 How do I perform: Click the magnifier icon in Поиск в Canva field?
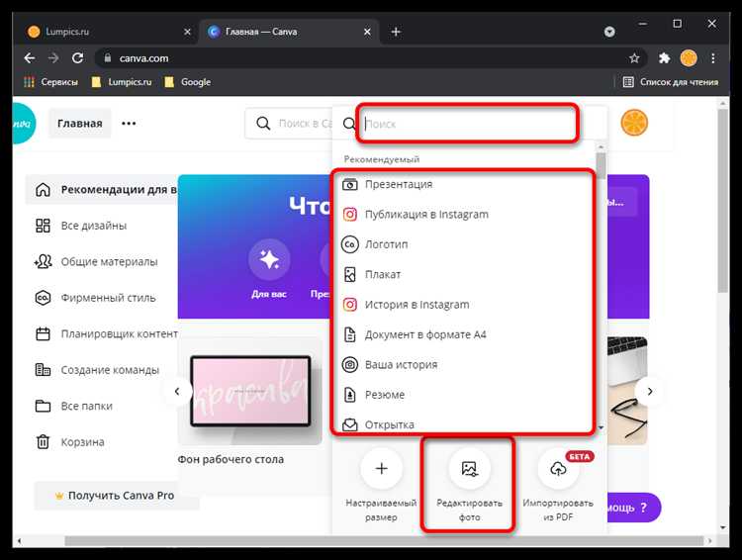[263, 124]
